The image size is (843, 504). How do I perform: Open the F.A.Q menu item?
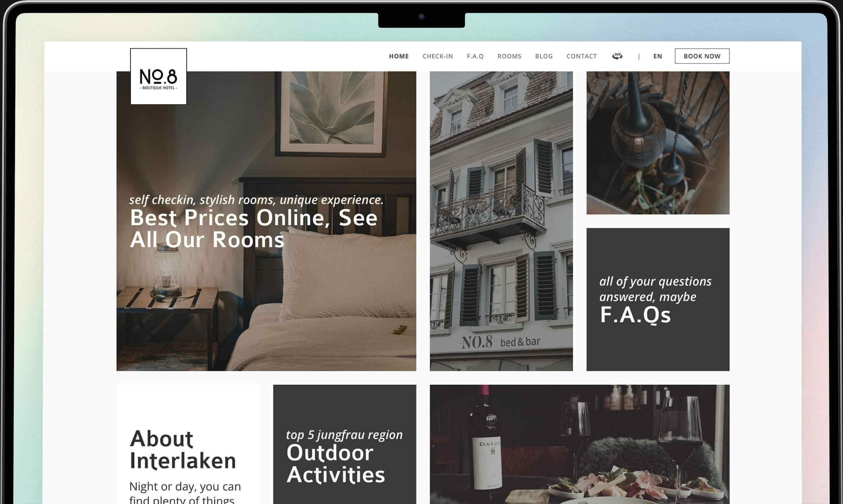475,56
